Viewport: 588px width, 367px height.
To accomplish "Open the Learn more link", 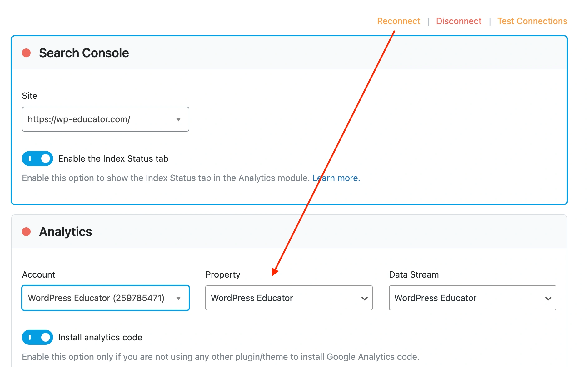I will [x=336, y=178].
